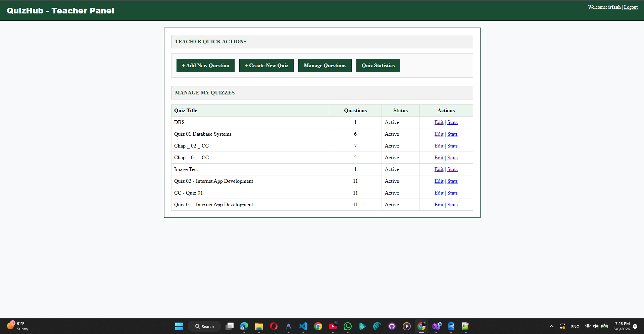
Task: Select the 'Image Test' quiz title cell
Action: (x=250, y=169)
